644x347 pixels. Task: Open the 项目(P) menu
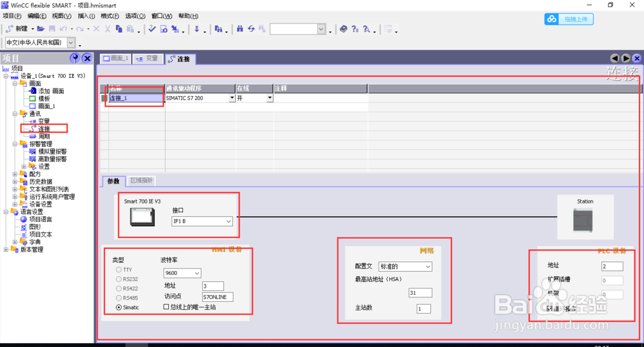(x=12, y=16)
